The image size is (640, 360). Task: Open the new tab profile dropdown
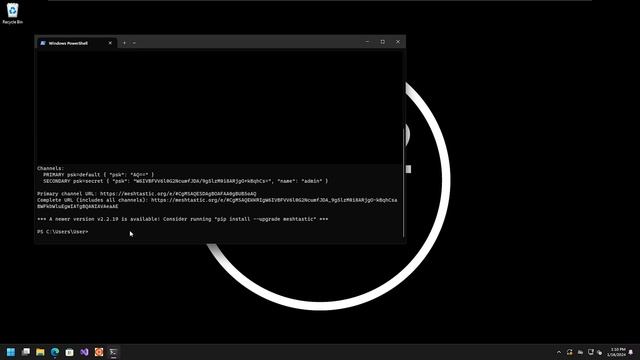pyautogui.click(x=134, y=43)
